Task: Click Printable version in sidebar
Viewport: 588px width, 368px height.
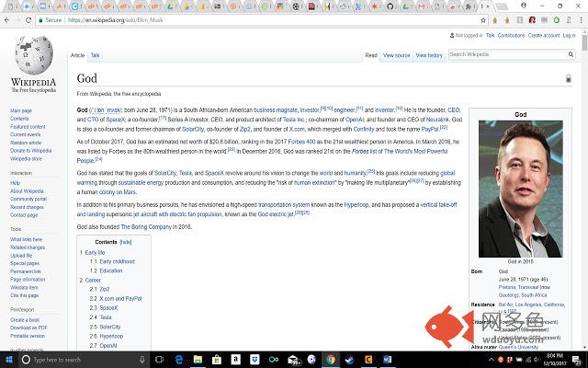Action: tap(28, 336)
